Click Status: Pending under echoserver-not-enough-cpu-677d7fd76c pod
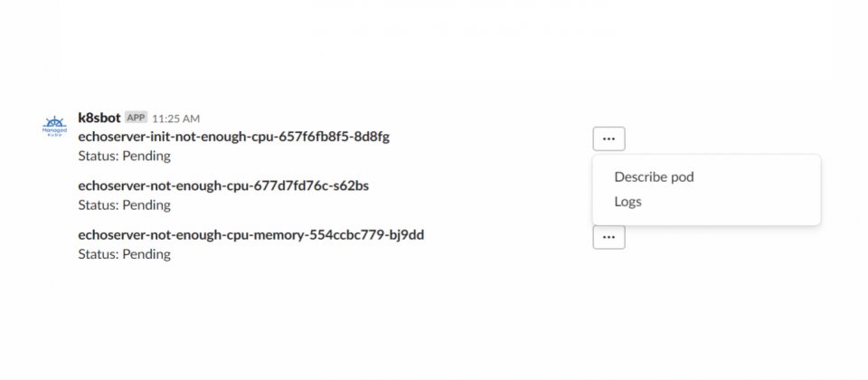Viewport: 868px width, 380px height. [x=124, y=205]
